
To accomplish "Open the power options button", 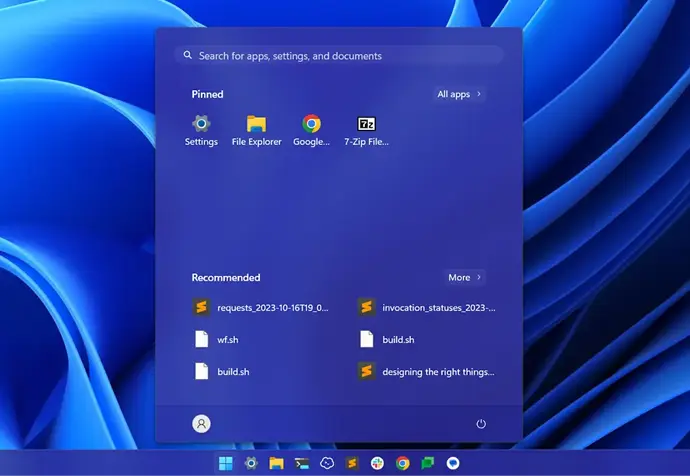I will 481,424.
